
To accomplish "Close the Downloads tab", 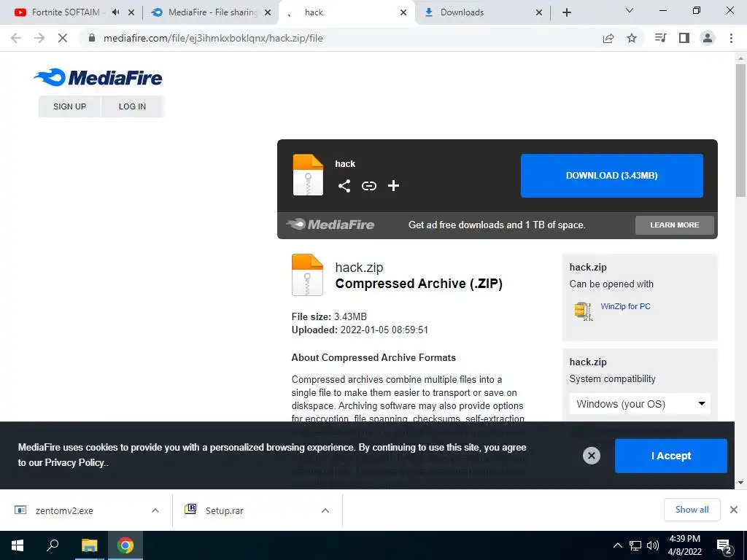I will pos(539,12).
